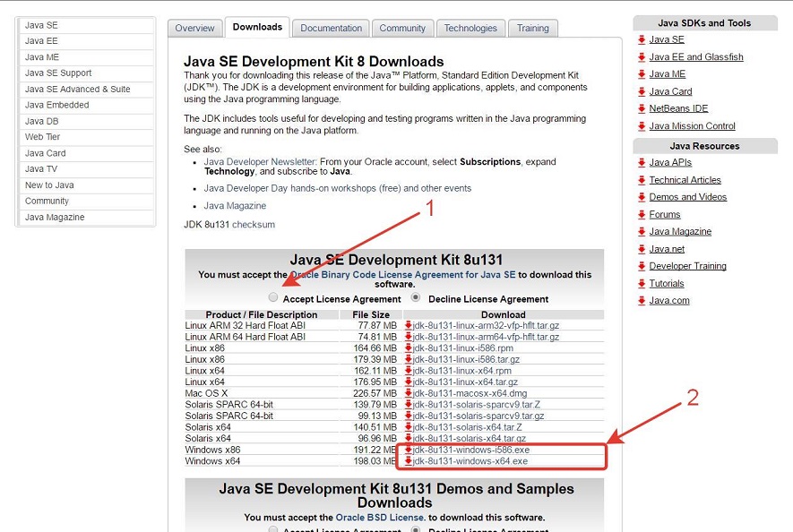This screenshot has height=532, width=793.
Task: Click the icon beside Java Magazine in Java Resources
Action: click(x=642, y=232)
